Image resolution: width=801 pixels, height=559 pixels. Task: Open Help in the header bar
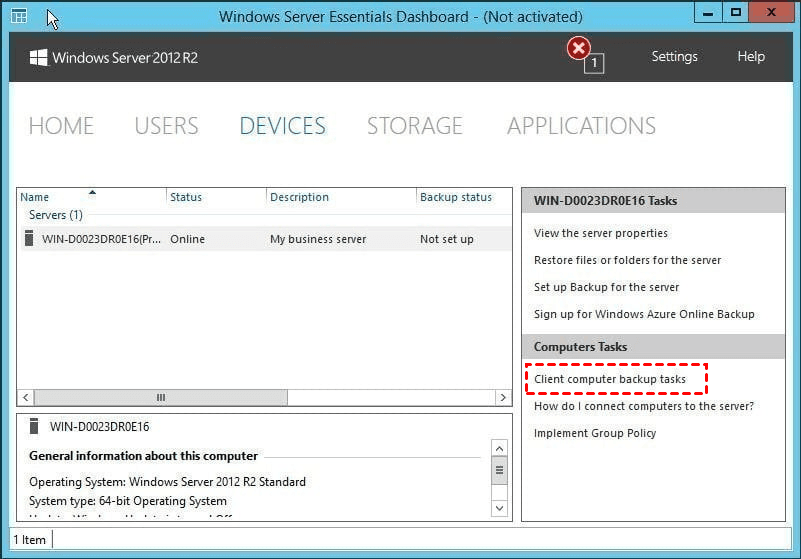click(751, 56)
